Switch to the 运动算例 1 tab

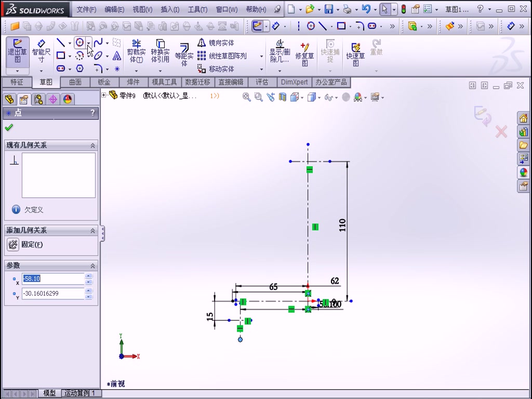[81, 393]
